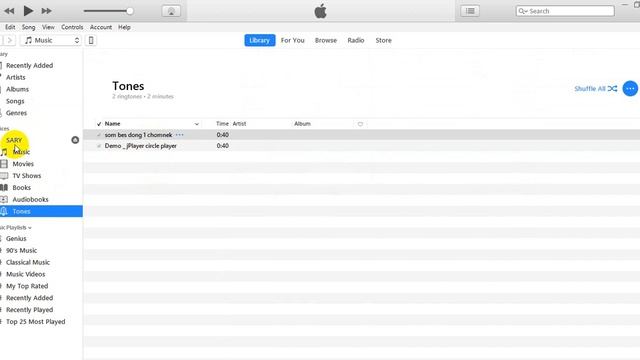
Task: Sort by the Album column
Action: pyautogui.click(x=302, y=124)
